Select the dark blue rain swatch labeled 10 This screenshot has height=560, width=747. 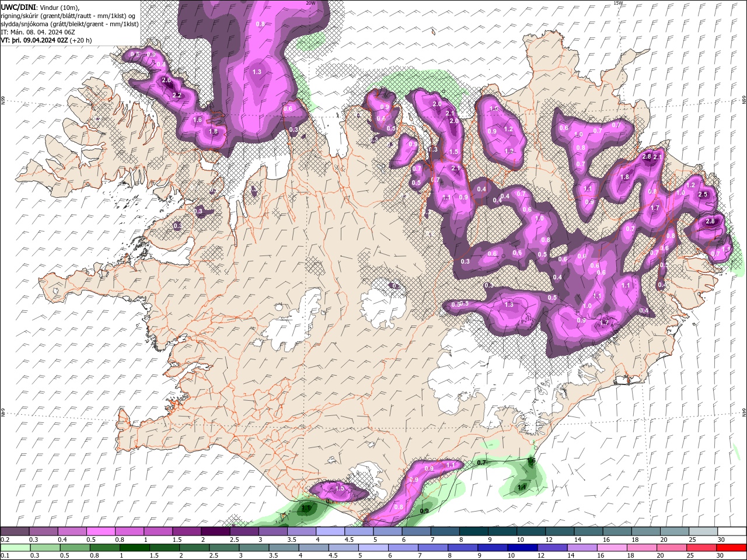pos(521,548)
